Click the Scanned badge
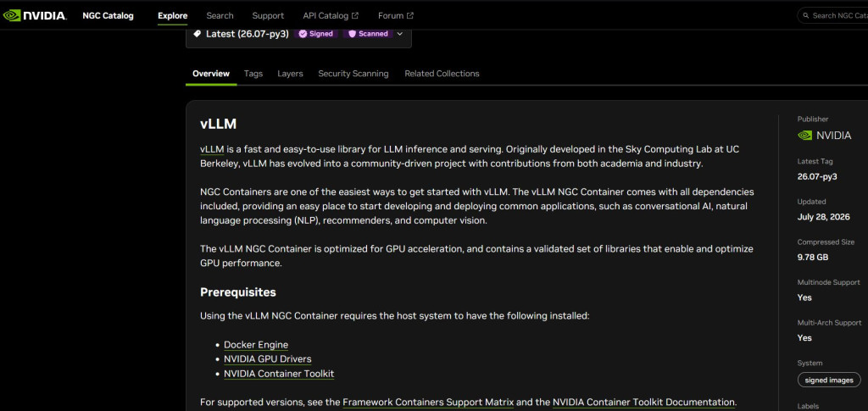This screenshot has width=868, height=411. tap(368, 34)
